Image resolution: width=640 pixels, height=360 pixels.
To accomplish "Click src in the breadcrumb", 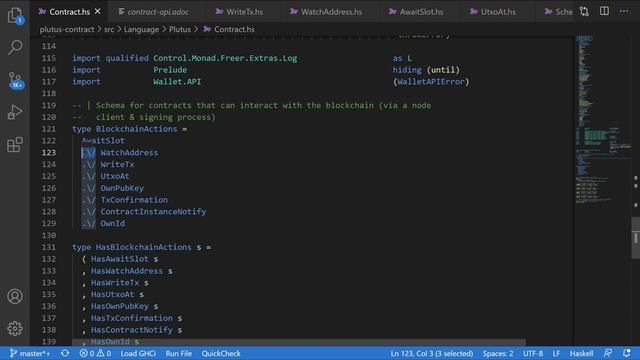I will [x=109, y=29].
